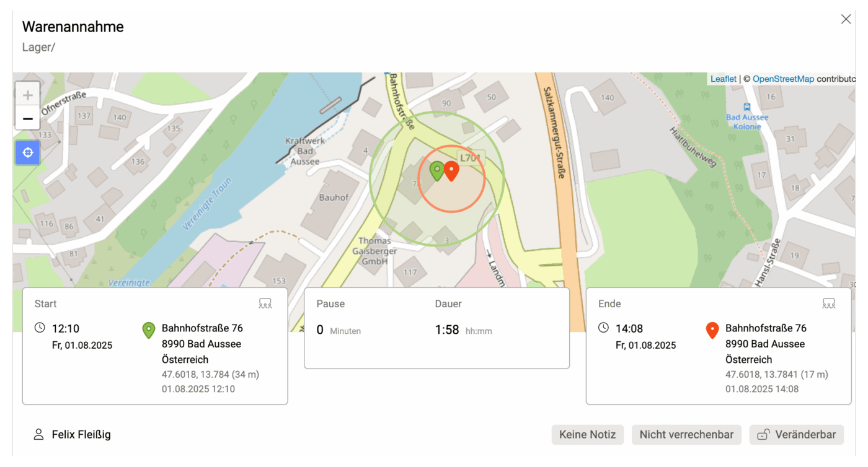Click the green pin icon in Start card
The width and height of the screenshot is (868, 467).
(149, 330)
